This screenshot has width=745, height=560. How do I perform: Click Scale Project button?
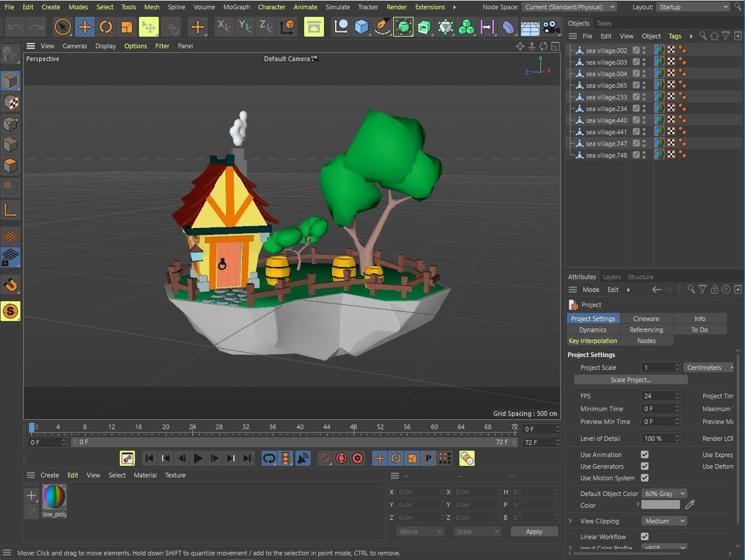[x=630, y=380]
